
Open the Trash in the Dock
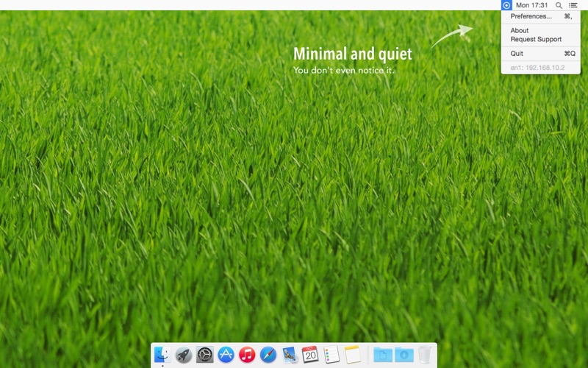425,355
